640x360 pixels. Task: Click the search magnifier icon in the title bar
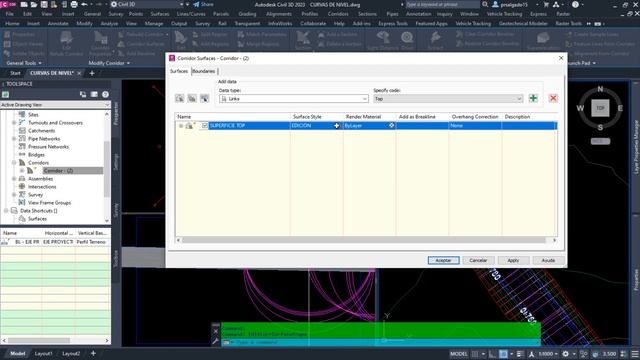coord(485,4)
